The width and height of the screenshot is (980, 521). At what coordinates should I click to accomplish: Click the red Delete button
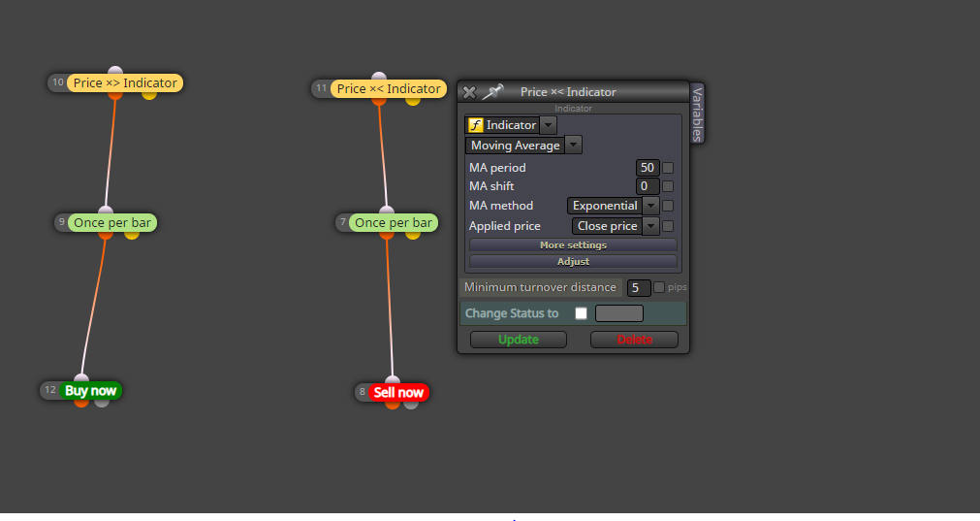point(634,340)
